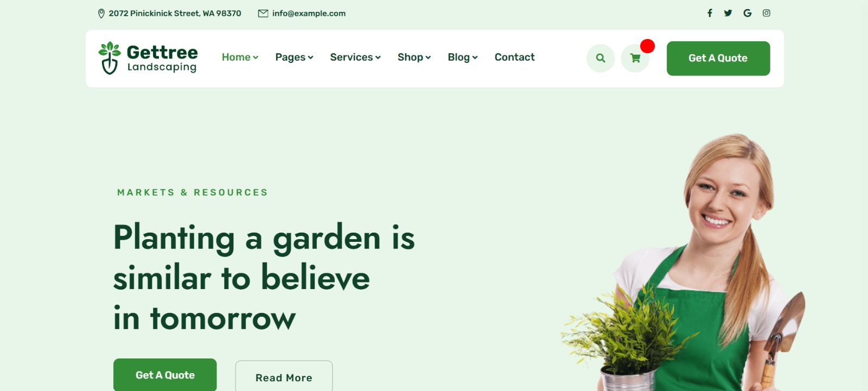Click the red cart notification badge
The height and width of the screenshot is (391, 868).
pos(647,46)
